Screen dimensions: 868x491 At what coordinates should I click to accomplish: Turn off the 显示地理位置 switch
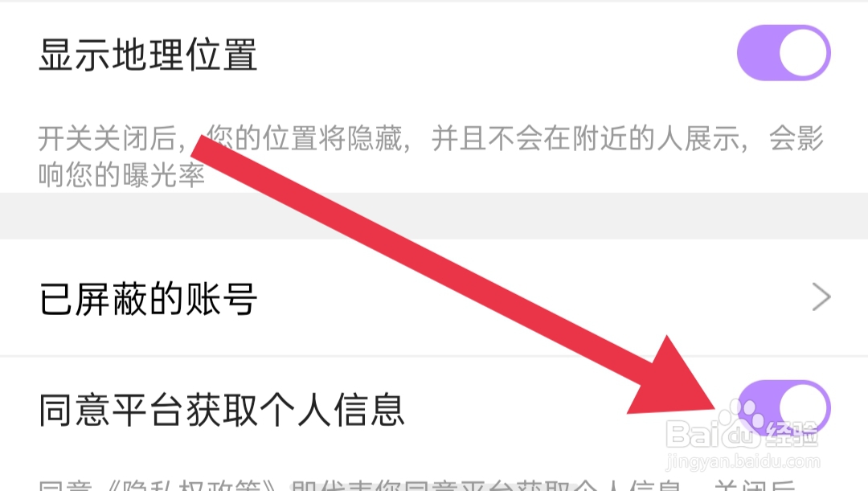point(784,52)
